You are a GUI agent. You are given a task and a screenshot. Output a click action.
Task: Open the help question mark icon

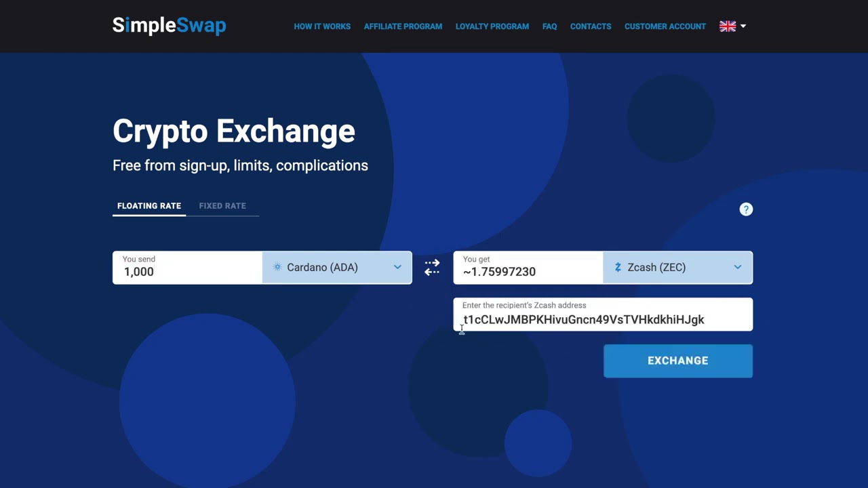746,209
